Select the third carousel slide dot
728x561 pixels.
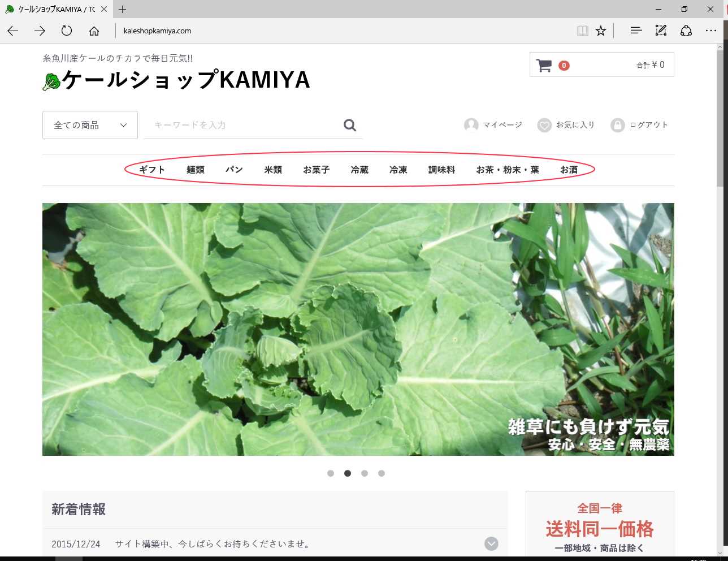coord(365,473)
